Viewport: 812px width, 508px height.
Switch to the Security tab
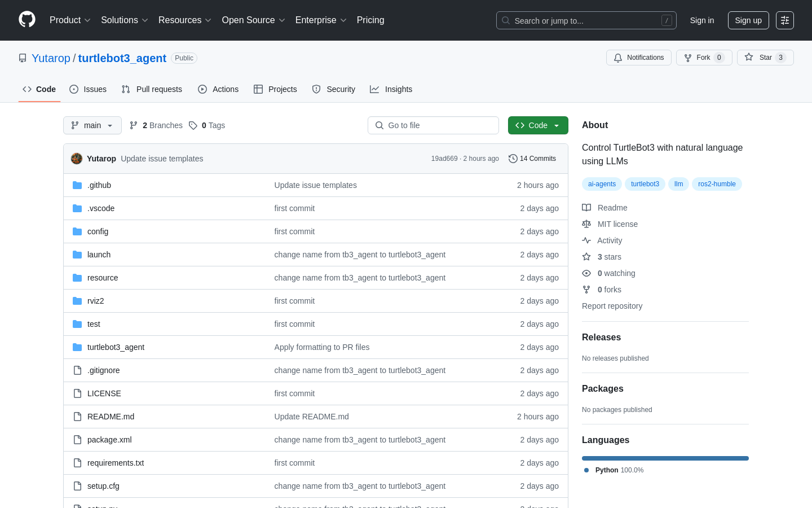[333, 89]
